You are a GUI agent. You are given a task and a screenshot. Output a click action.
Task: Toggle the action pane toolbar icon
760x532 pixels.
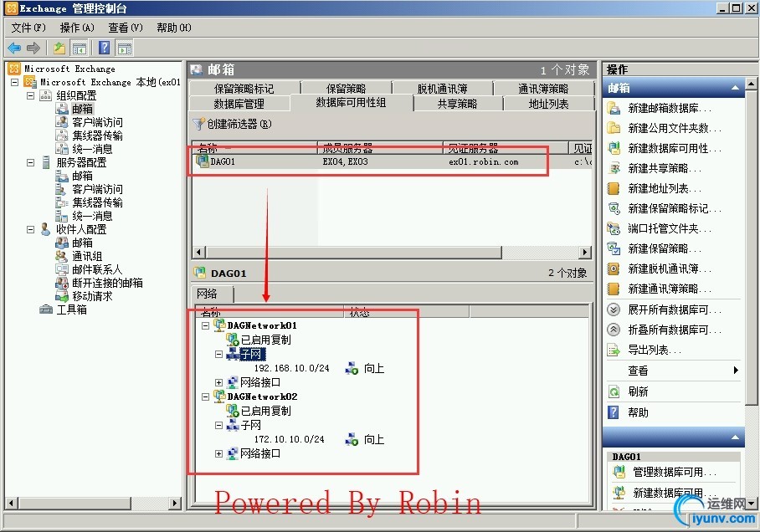125,48
